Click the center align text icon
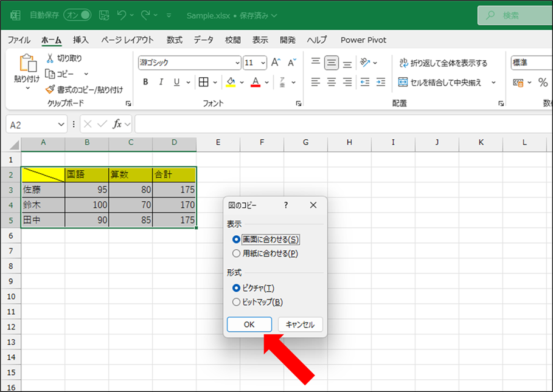The image size is (553, 392). [332, 82]
